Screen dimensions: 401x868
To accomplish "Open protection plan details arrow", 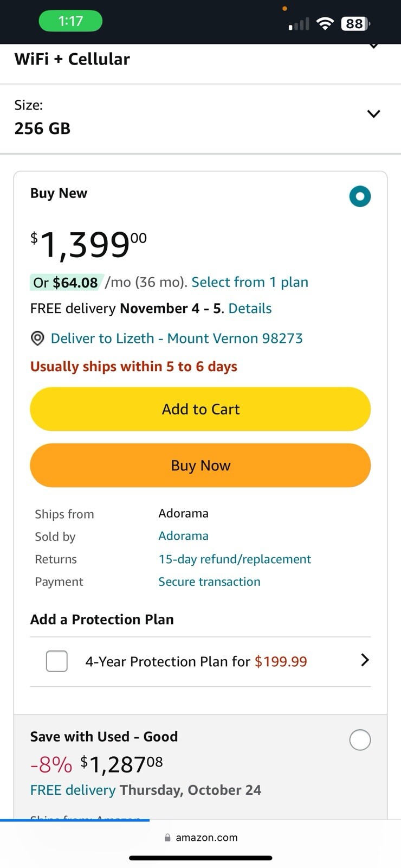I will [x=365, y=660].
